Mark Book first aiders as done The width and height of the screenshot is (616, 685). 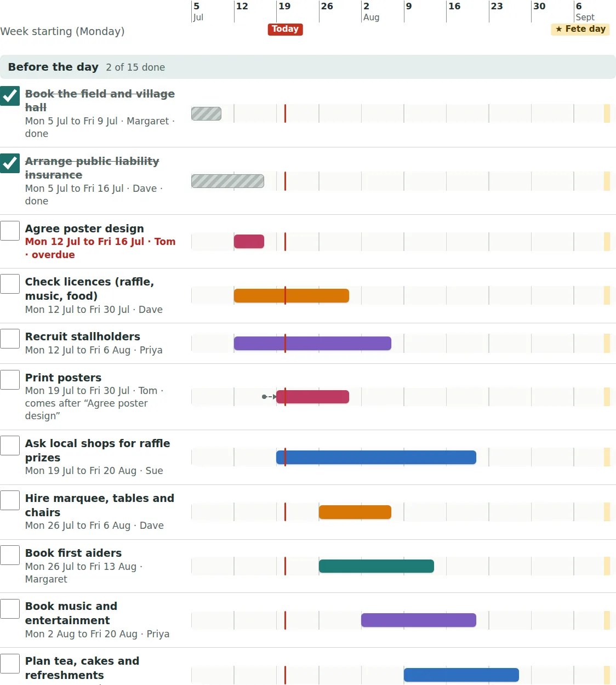(10, 555)
